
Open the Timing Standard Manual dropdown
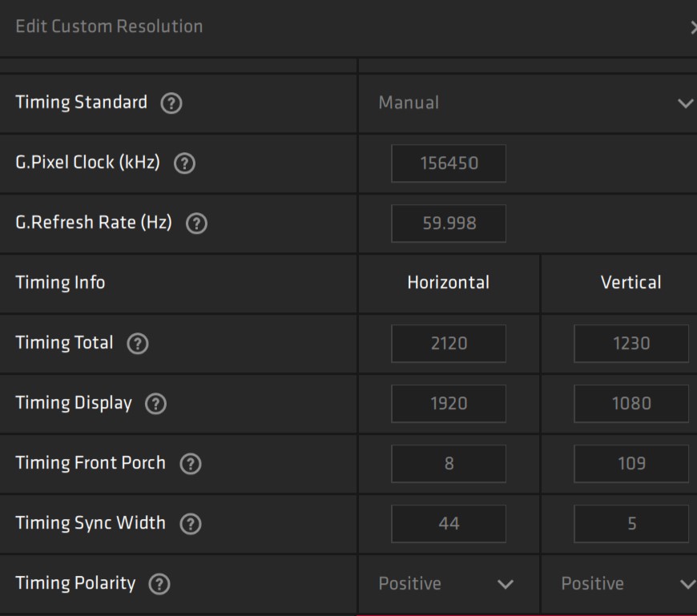point(529,103)
